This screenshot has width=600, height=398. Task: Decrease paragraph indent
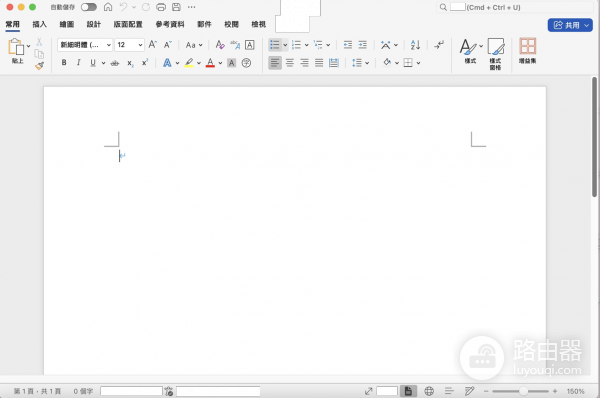[347, 45]
